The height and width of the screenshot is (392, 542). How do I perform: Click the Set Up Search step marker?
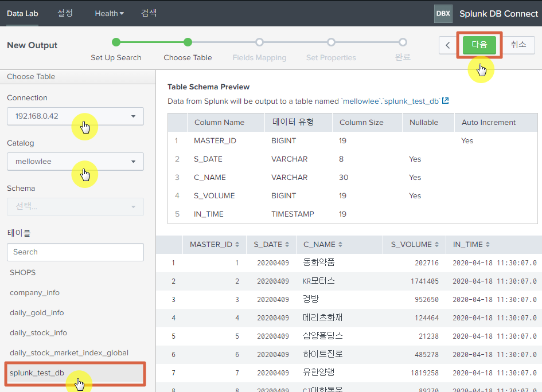116,42
